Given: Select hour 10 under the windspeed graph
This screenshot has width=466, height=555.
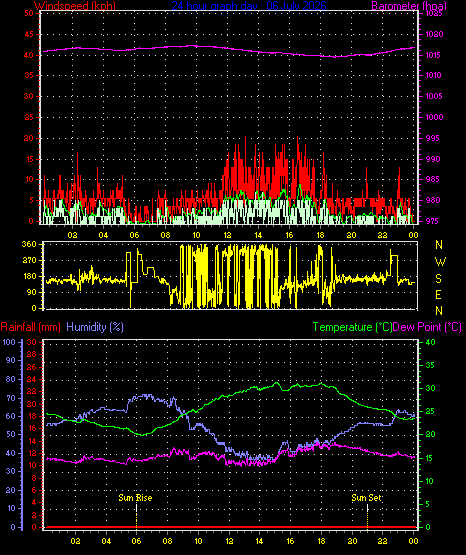Looking at the screenshot, I should point(196,235).
